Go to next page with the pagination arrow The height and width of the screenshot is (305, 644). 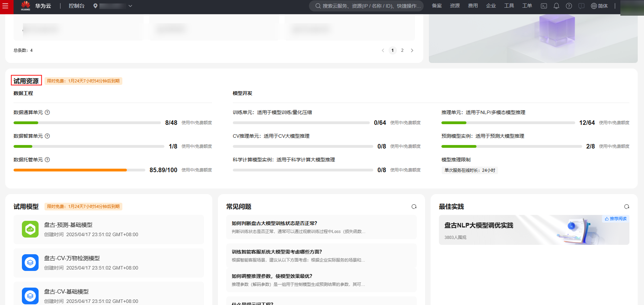pos(412,50)
